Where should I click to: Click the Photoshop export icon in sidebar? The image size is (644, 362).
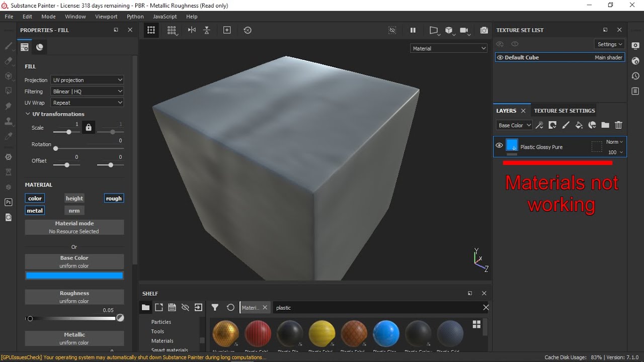click(8, 202)
